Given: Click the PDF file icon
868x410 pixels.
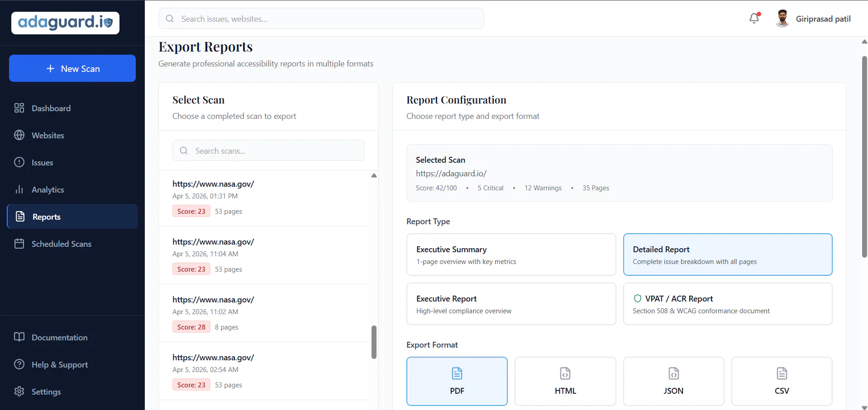Looking at the screenshot, I should coord(457,373).
